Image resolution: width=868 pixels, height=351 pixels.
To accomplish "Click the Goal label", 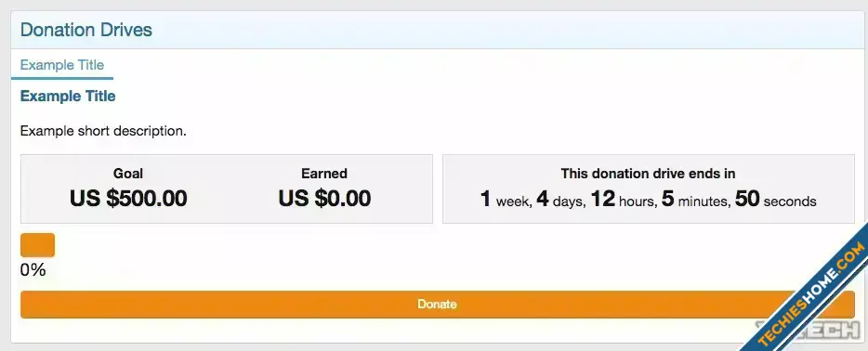I will (x=128, y=174).
